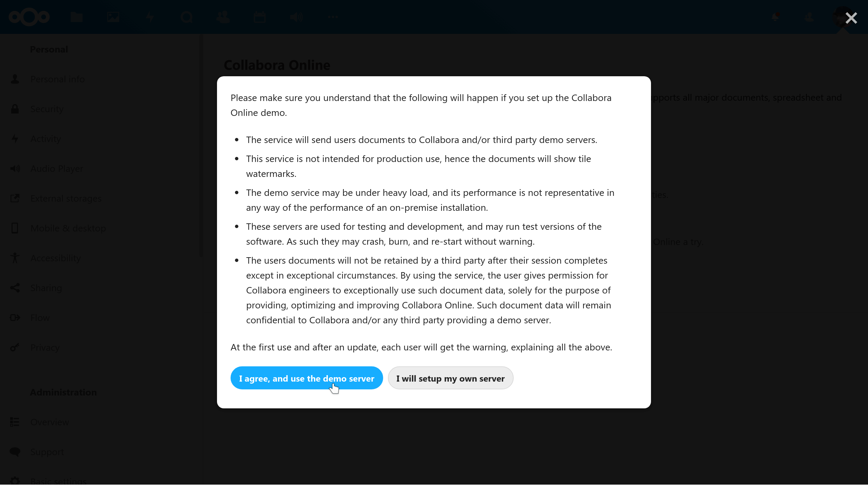
Task: Open the Activity lightning icon in the header
Action: coord(150,17)
